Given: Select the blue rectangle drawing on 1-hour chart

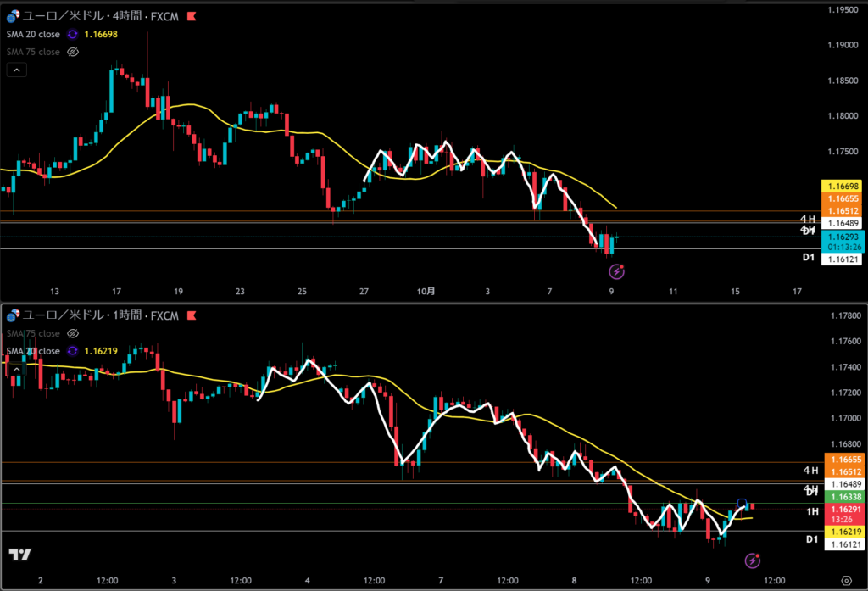Looking at the screenshot, I should (x=743, y=503).
